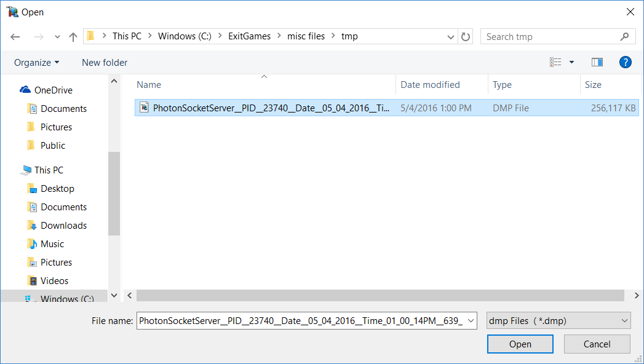Screen dimensions: 644x364
Task: Open the views split dropdown arrow
Action: pyautogui.click(x=571, y=61)
